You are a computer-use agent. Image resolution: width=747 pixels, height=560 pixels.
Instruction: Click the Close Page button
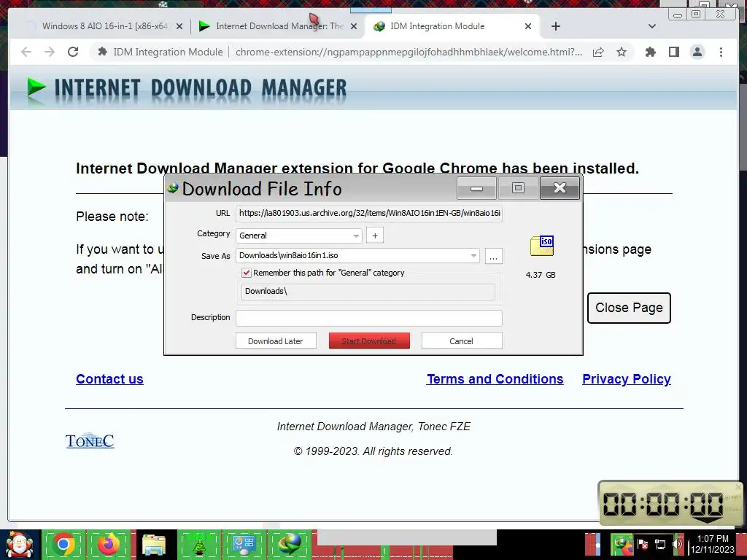coord(629,308)
